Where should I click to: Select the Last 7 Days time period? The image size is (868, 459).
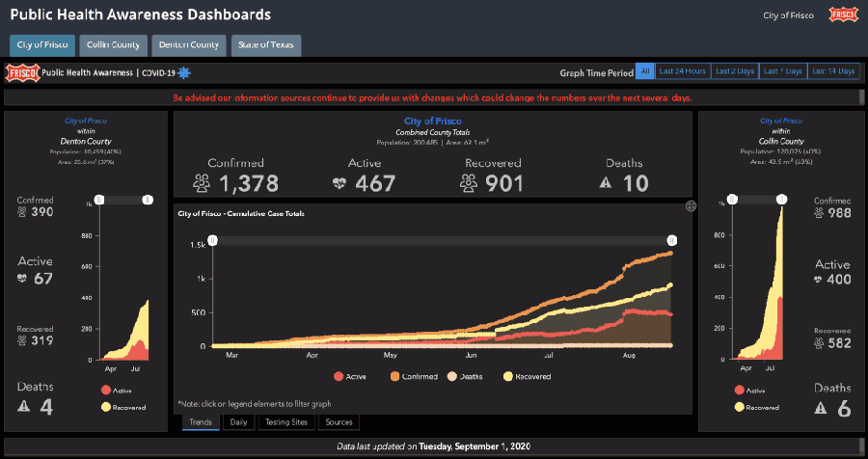(783, 71)
